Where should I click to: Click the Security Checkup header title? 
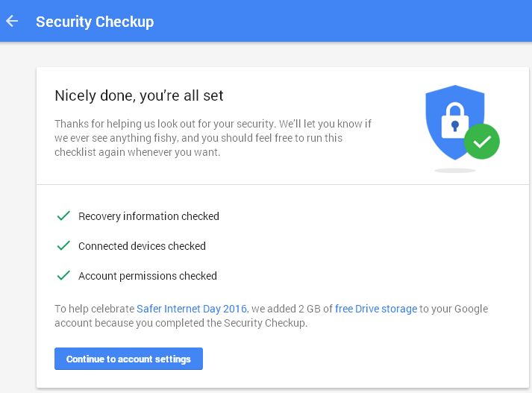[95, 22]
